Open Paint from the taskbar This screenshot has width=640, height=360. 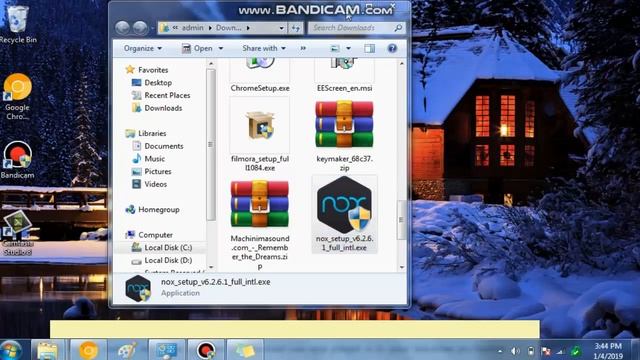[127, 350]
